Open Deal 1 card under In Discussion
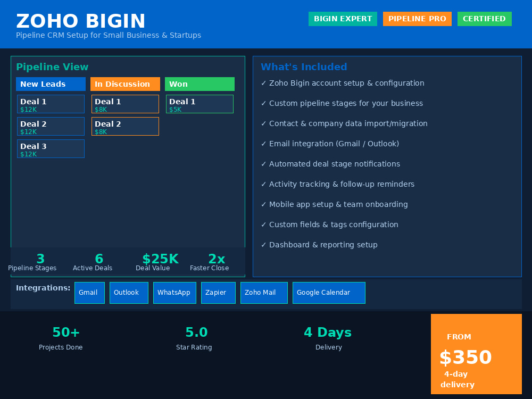Screen dimensions: 532x399 point(125,104)
